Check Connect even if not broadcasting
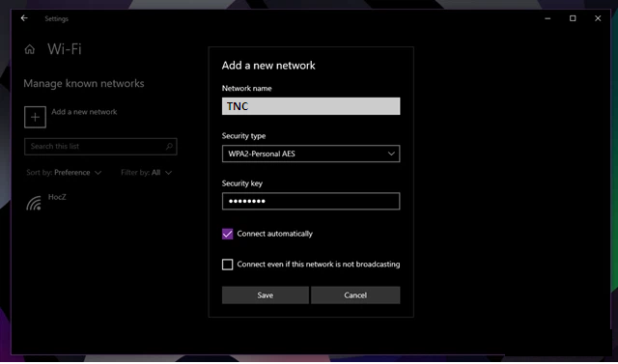Viewport: 618px width, 364px height. 228,265
